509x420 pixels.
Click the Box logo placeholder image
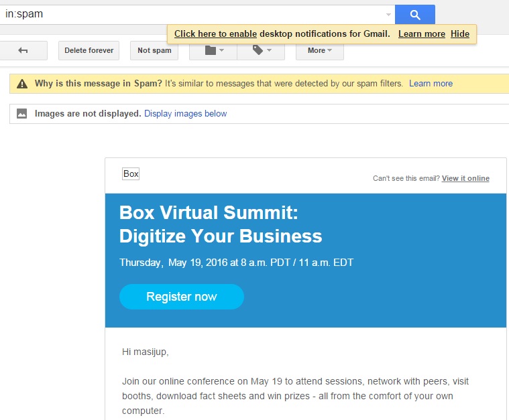(131, 174)
